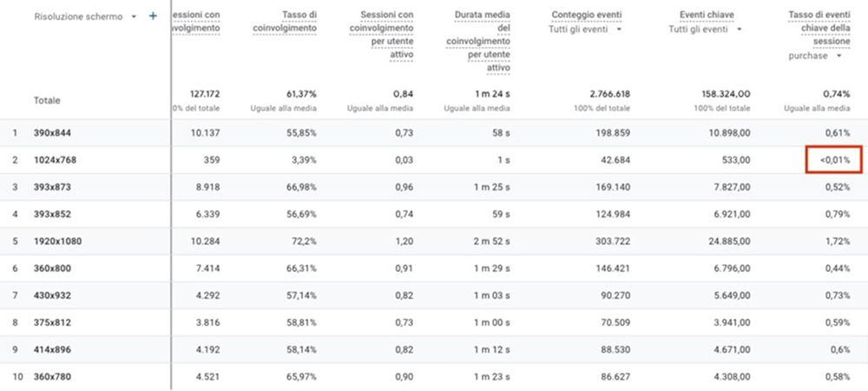The height and width of the screenshot is (391, 868).
Task: Open the Risoluzione schermo dimension dropdown
Action: (x=134, y=17)
